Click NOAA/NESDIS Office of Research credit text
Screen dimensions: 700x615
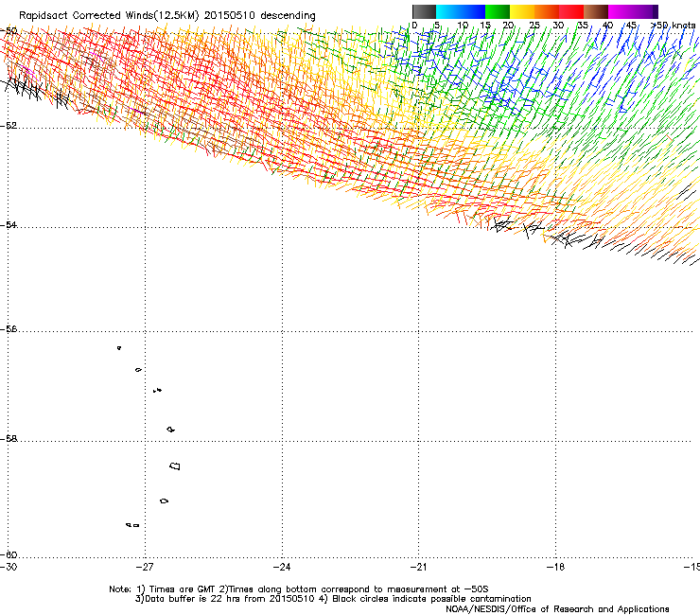[557, 609]
